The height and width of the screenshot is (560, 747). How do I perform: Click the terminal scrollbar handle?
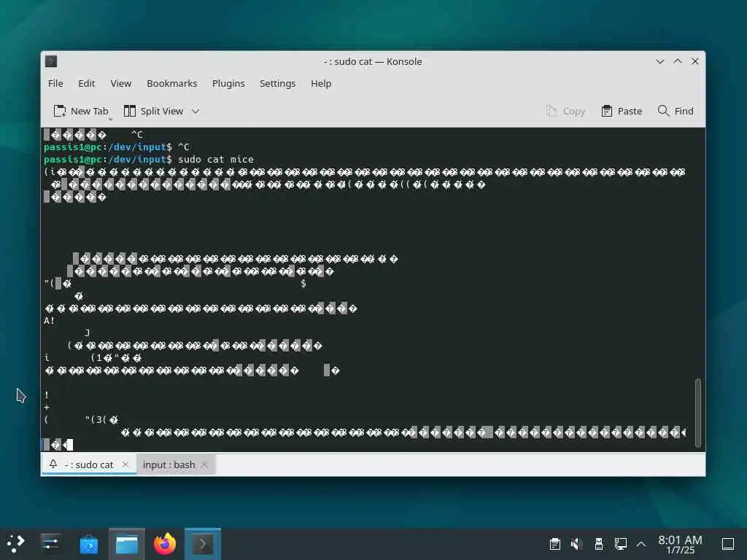[x=698, y=413]
